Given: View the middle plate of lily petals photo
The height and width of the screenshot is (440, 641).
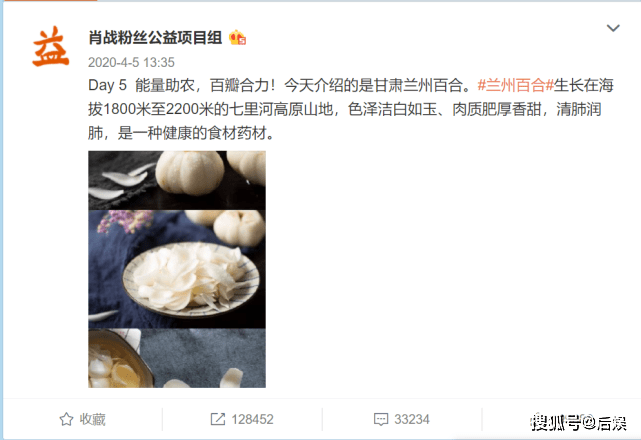Looking at the screenshot, I should (x=177, y=269).
